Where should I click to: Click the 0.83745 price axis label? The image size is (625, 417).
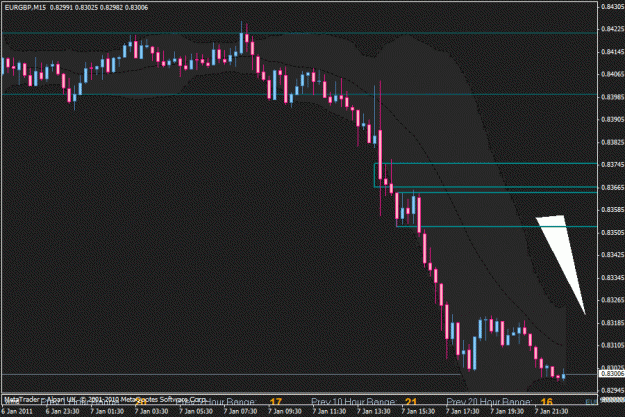coord(613,164)
